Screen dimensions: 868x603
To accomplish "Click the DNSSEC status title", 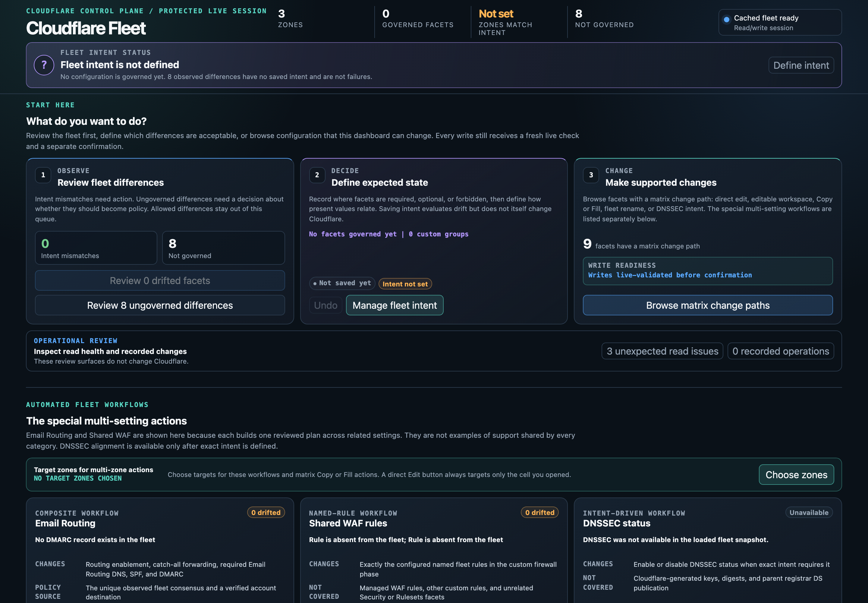I will coord(616,523).
